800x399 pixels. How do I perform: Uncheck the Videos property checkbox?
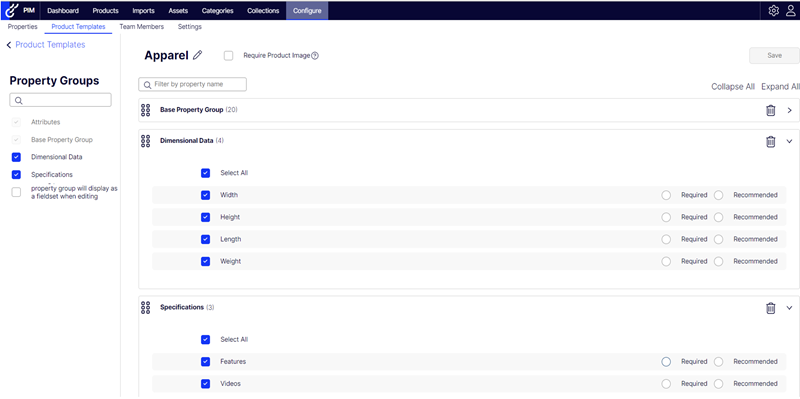[x=205, y=384]
